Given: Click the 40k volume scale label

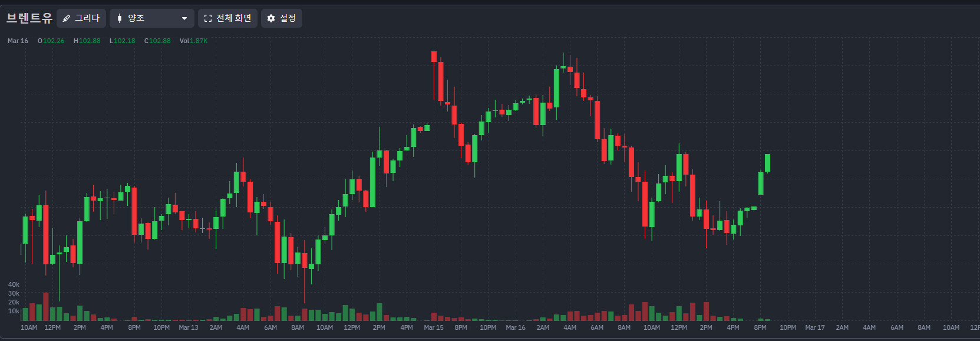Looking at the screenshot, I should [x=14, y=284].
